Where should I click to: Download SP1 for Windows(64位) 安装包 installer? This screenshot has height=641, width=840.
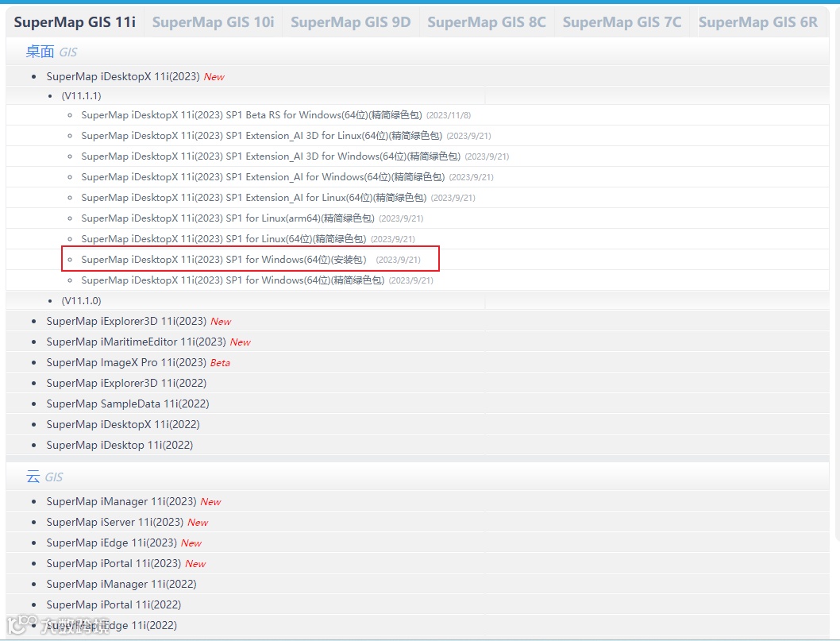pyautogui.click(x=223, y=260)
